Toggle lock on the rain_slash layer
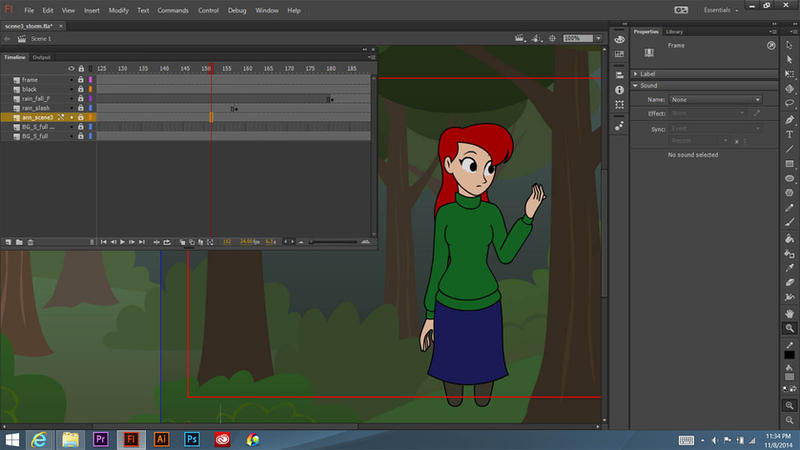 click(81, 108)
